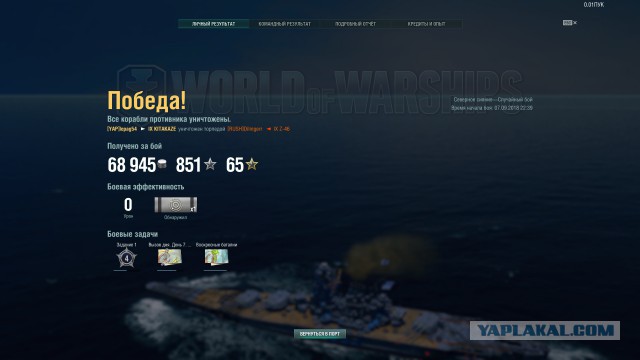This screenshot has height=360, width=640.
Task: Click the 68 945 credits value
Action: tap(131, 165)
